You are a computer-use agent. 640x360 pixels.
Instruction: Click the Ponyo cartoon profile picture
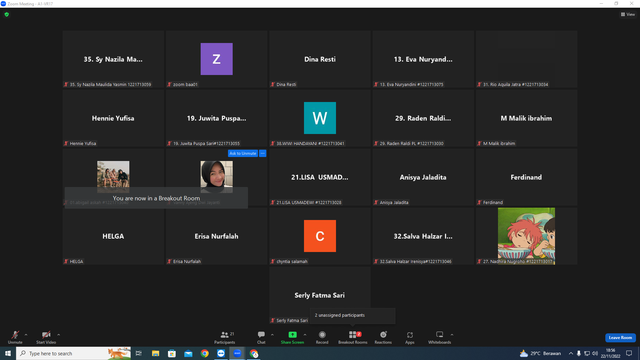526,236
